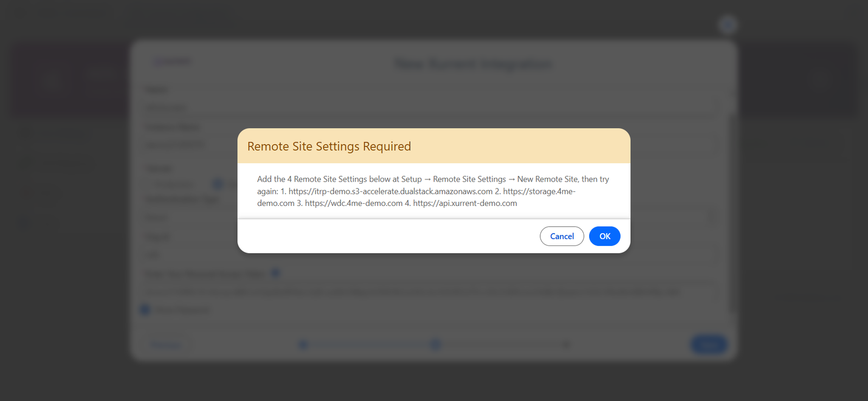868x401 pixels.
Task: Click the blurred Previous button in wizard footer
Action: click(x=166, y=345)
